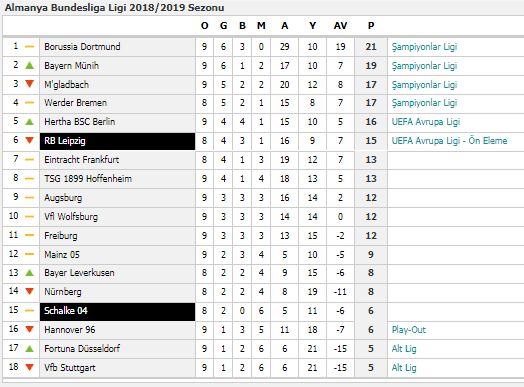524x387 pixels.
Task: Click the AV goal difference column header
Action: point(340,26)
